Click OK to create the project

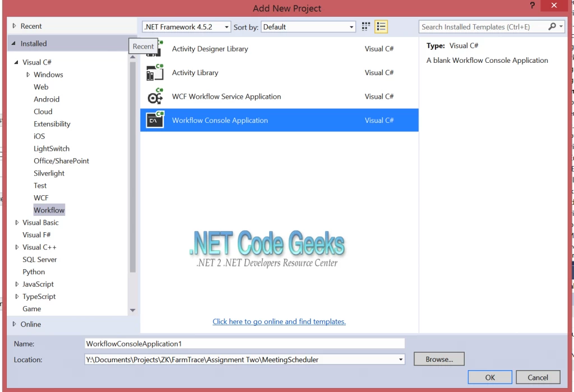click(x=489, y=377)
